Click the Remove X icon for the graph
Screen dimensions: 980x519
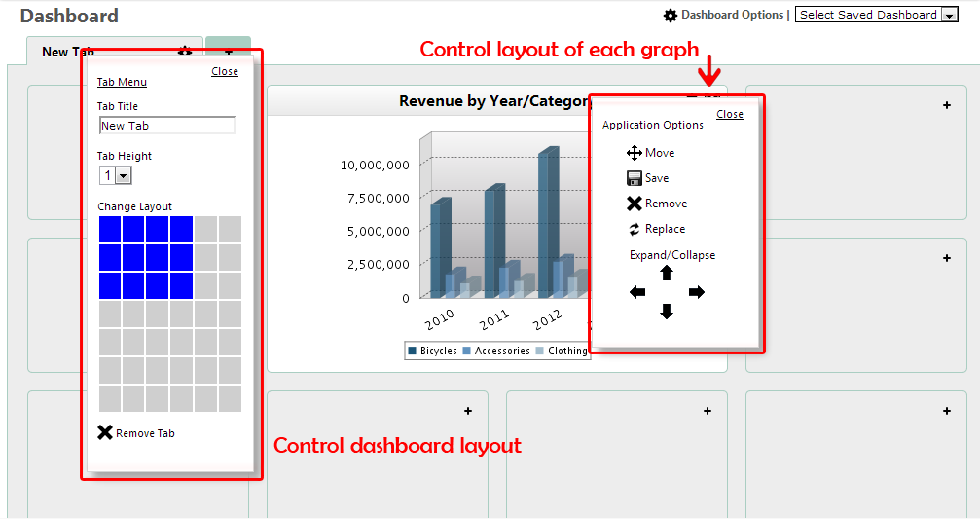634,204
